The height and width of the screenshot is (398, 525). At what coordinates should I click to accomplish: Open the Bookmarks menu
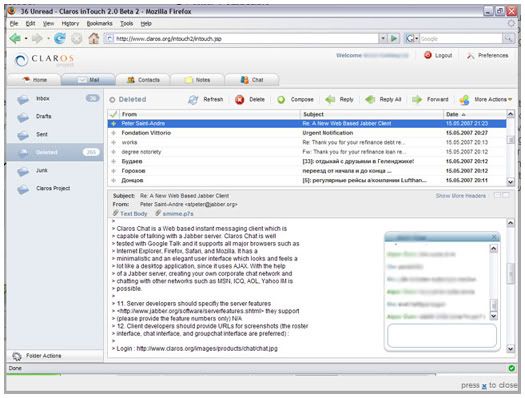pyautogui.click(x=99, y=23)
